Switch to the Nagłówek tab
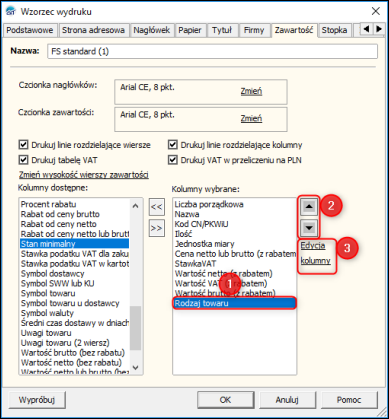The height and width of the screenshot is (419, 389). 152,30
